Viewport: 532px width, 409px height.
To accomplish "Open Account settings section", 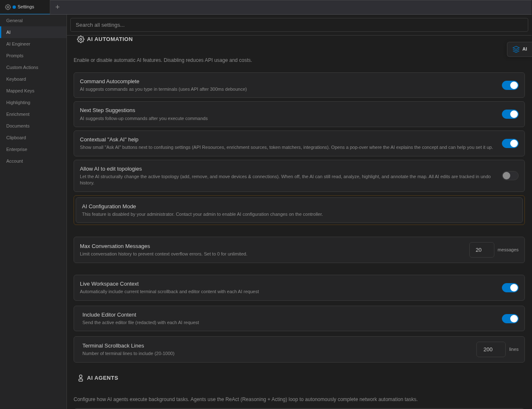I will click(x=33, y=161).
